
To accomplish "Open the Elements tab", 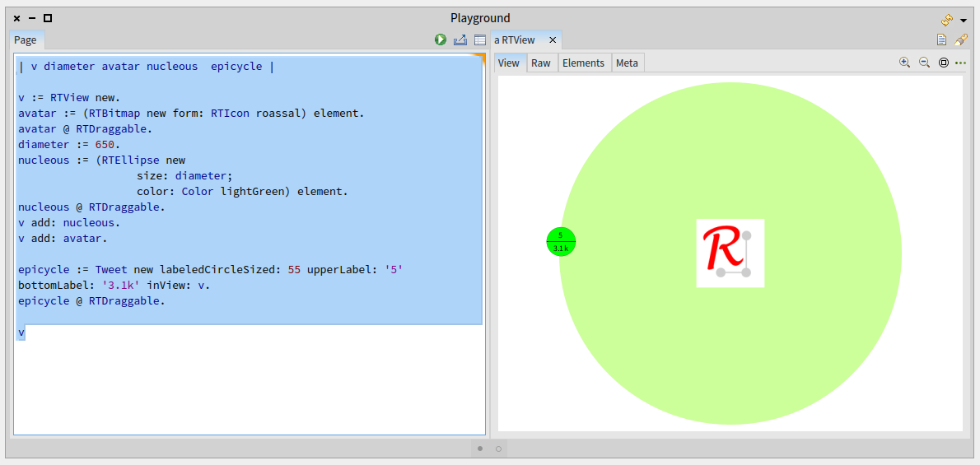I will click(x=583, y=63).
